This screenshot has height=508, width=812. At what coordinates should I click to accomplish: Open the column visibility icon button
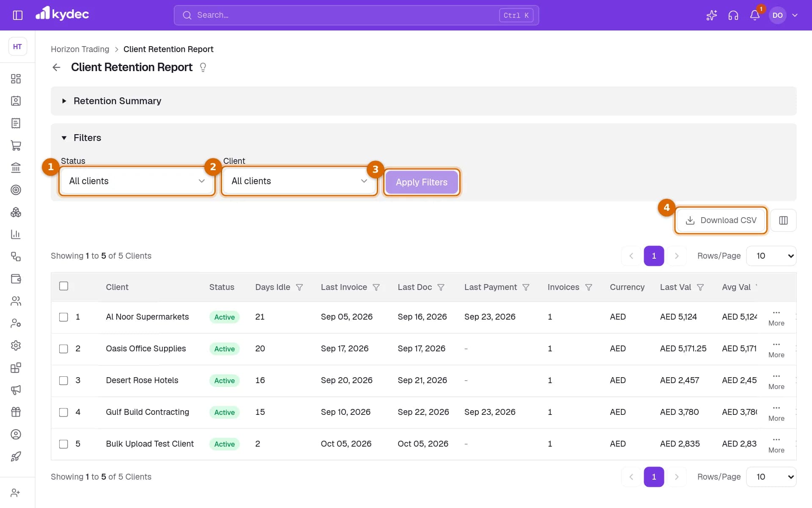pos(783,220)
